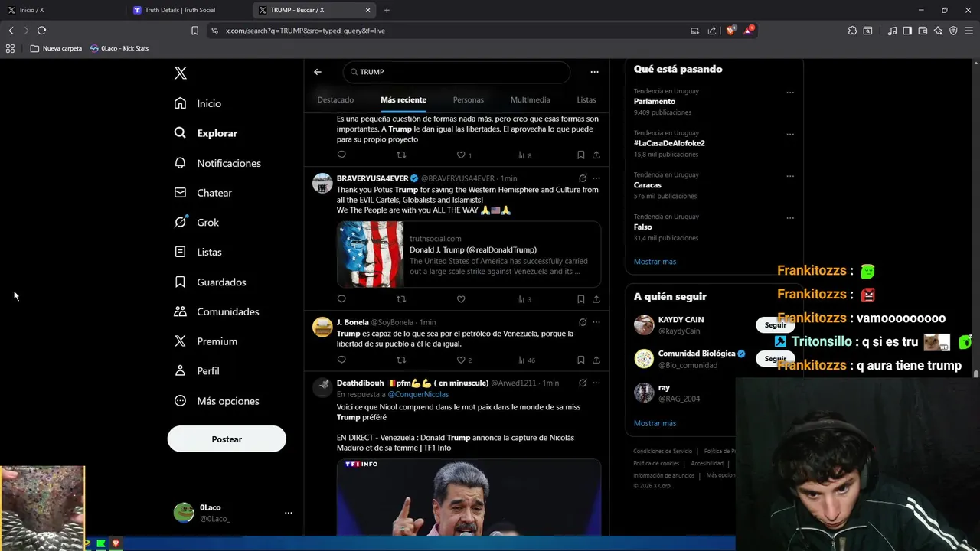Repost the BRAVERYUSA4EVER post

401,299
